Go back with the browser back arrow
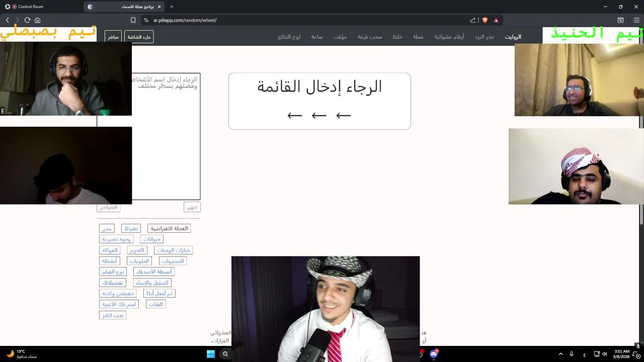 click(8, 20)
